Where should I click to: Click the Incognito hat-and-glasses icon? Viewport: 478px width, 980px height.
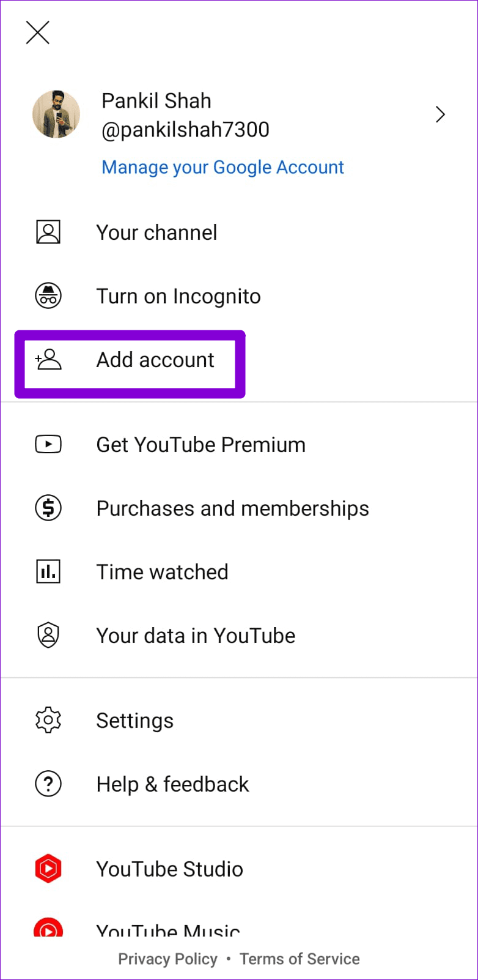click(x=48, y=296)
